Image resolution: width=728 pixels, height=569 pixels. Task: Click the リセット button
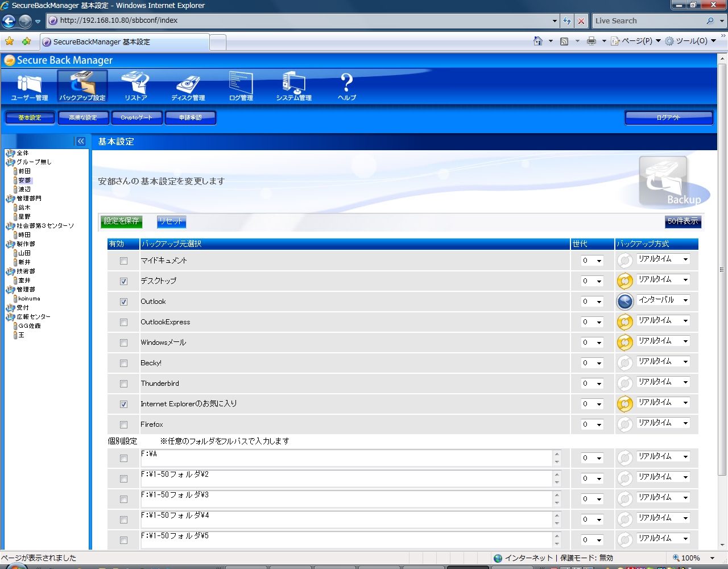coord(171,221)
